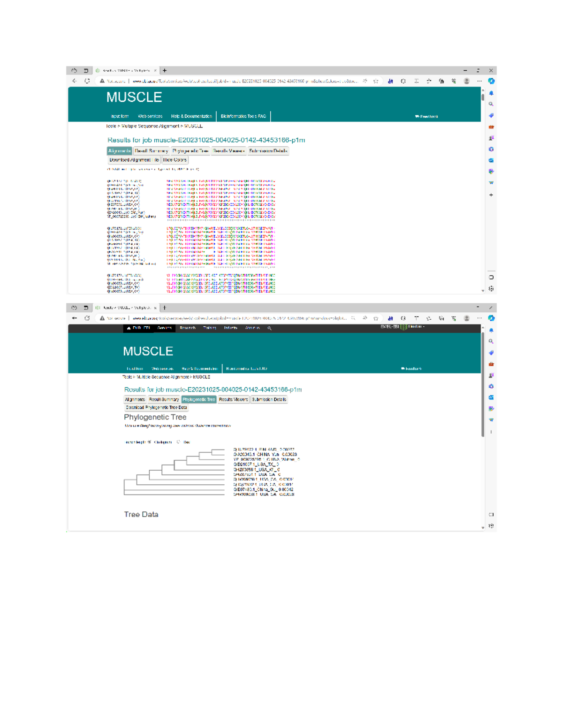The width and height of the screenshot is (563, 728).
Task: Expand the Hinxton dropdown in the EMBL-EBI header
Action: coord(418,327)
